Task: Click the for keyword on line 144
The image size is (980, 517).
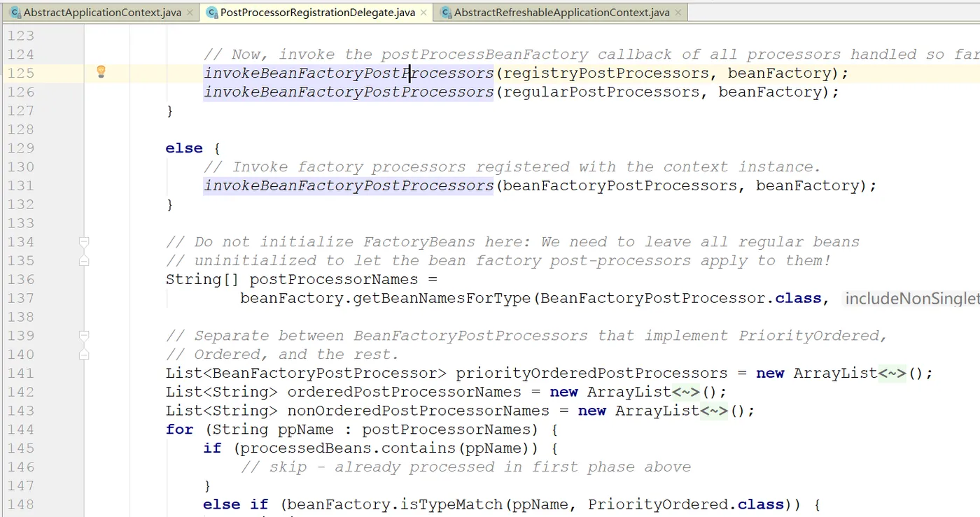Action: pos(179,429)
